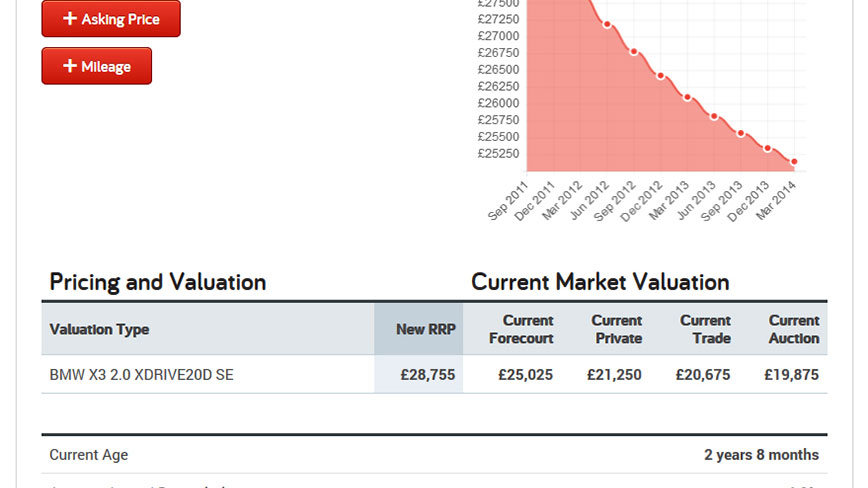Select the Mar 2013 data point on chart

click(x=687, y=97)
